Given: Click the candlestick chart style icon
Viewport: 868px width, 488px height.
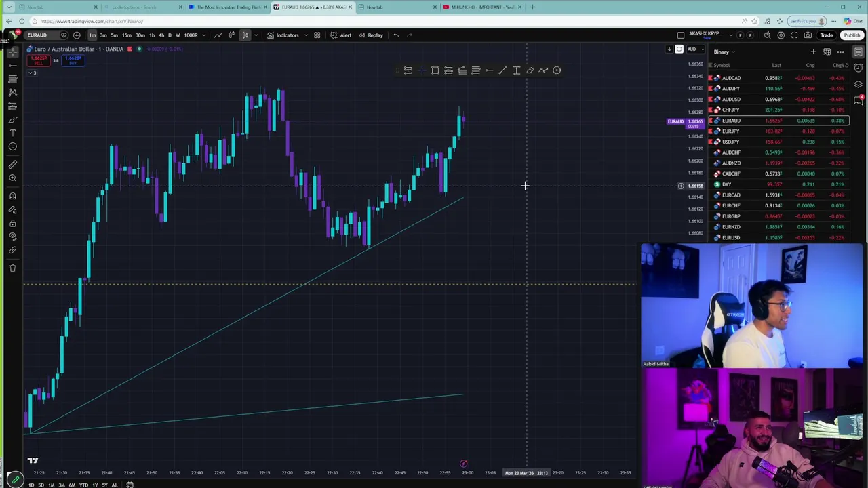Looking at the screenshot, I should (245, 35).
